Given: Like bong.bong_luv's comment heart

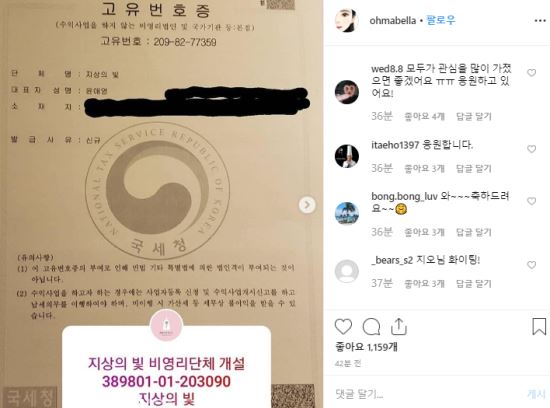Looking at the screenshot, I should (531, 201).
